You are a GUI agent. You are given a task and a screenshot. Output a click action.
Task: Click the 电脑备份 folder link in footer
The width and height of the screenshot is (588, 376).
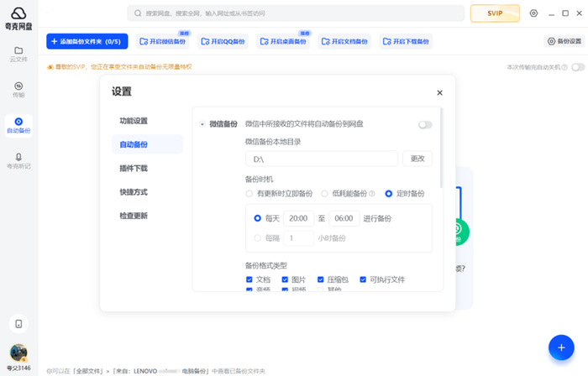click(195, 371)
